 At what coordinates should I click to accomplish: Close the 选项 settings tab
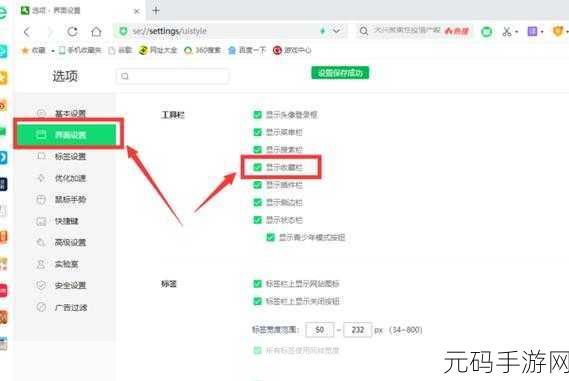pos(137,11)
